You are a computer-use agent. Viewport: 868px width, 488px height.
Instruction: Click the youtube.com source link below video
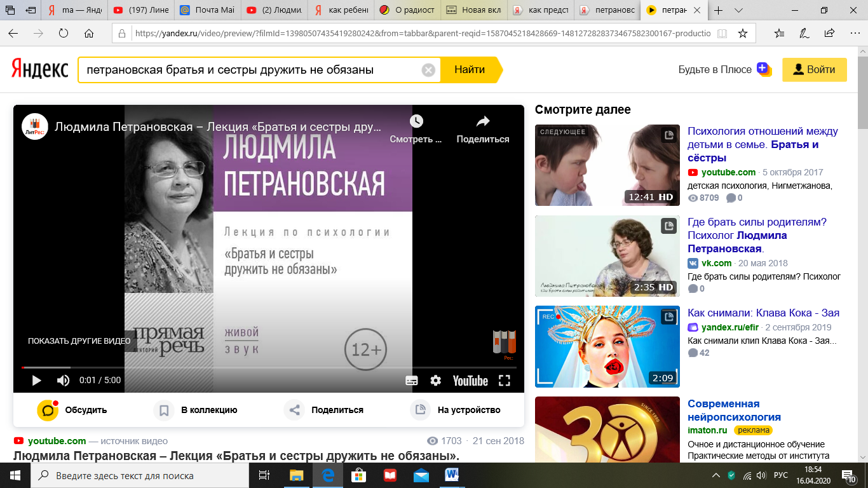(x=57, y=441)
